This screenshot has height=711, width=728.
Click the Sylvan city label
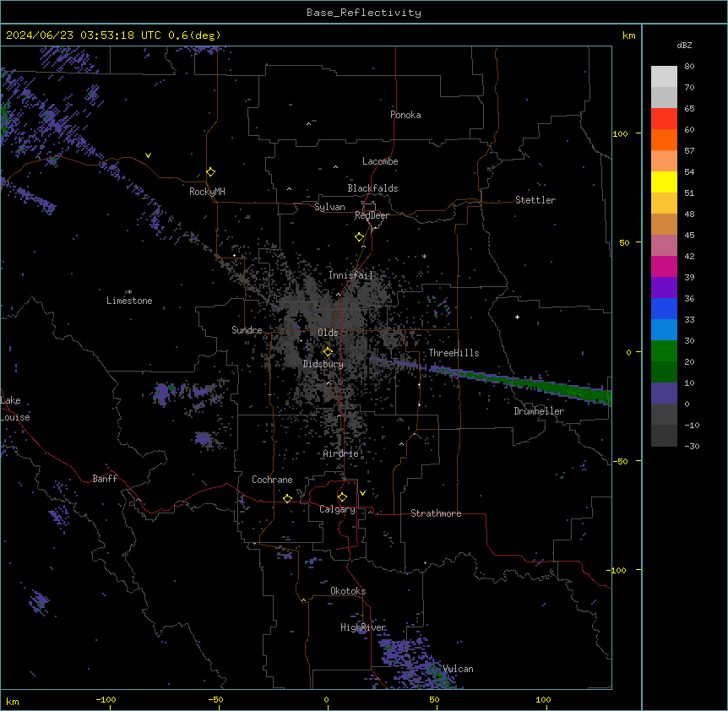329,207
